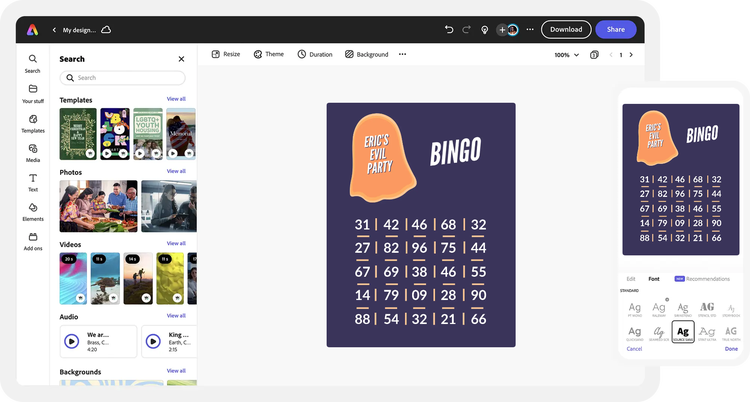The image size is (750, 402).
Task: Click the Download button
Action: [566, 30]
